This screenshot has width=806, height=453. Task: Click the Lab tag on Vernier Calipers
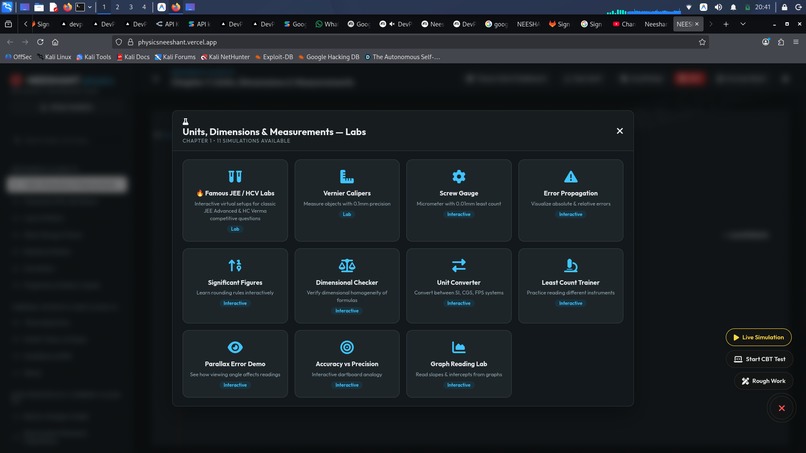[347, 214]
